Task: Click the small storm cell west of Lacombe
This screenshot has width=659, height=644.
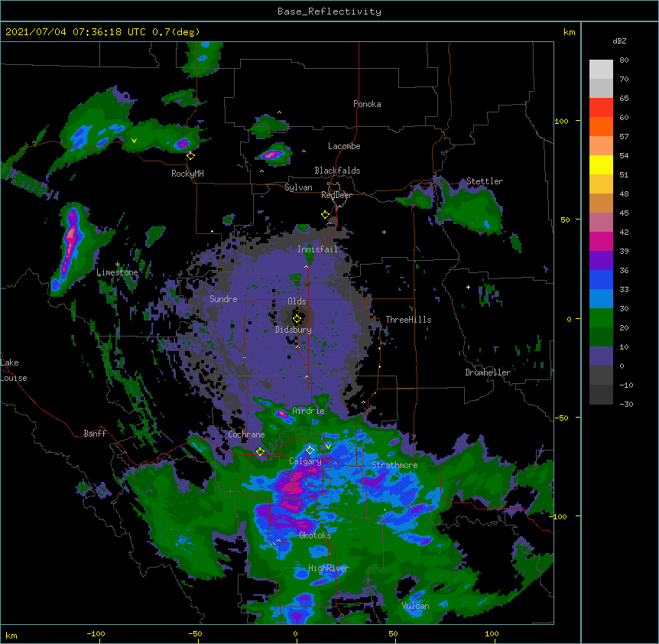Action: [x=272, y=155]
